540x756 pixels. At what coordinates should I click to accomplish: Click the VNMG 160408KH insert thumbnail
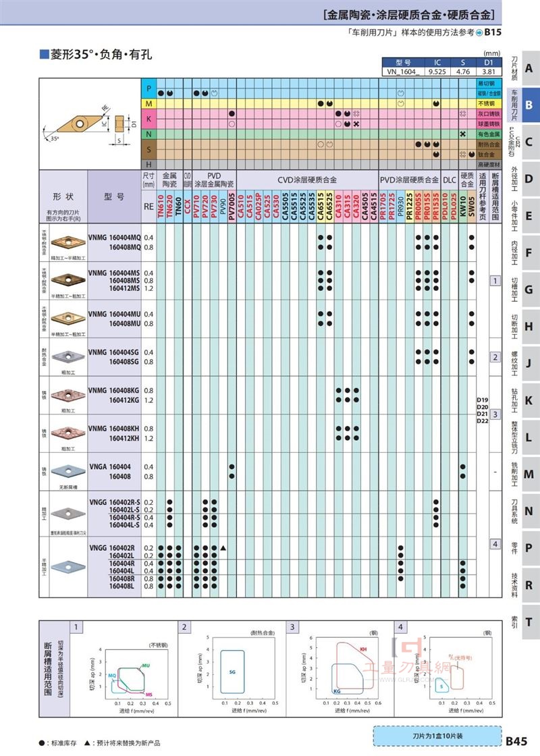(x=68, y=432)
